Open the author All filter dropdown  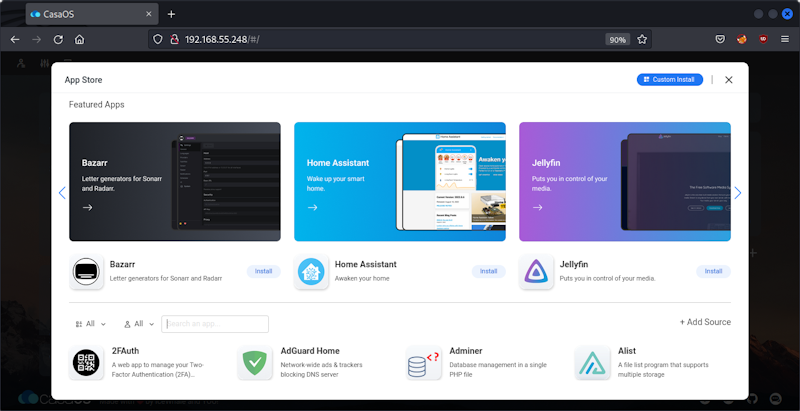click(x=139, y=324)
